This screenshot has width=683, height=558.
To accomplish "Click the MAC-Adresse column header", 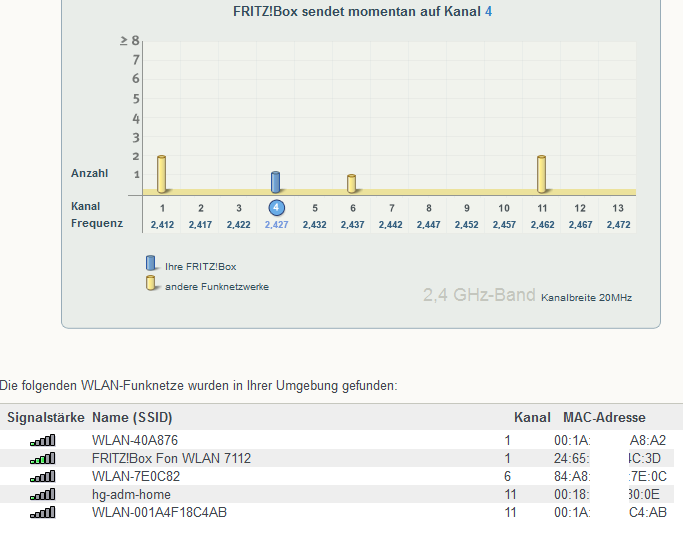I will (x=604, y=417).
